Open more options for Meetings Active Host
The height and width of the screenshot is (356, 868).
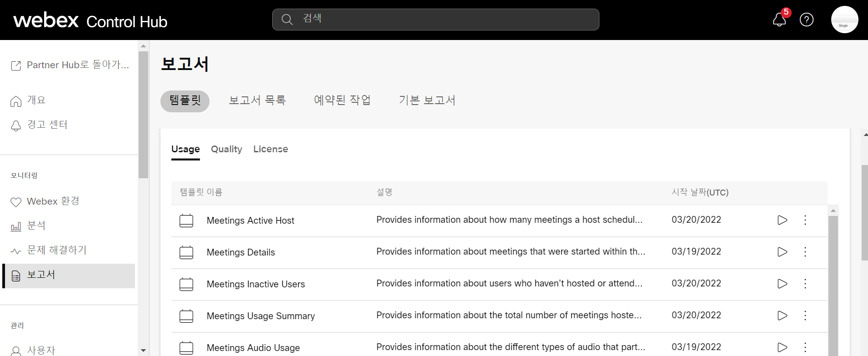pos(805,220)
